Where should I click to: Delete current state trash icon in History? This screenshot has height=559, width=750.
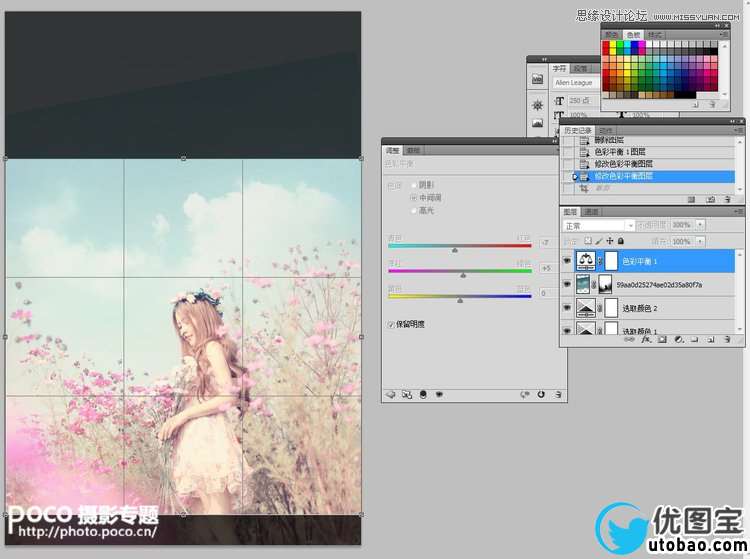tap(728, 199)
